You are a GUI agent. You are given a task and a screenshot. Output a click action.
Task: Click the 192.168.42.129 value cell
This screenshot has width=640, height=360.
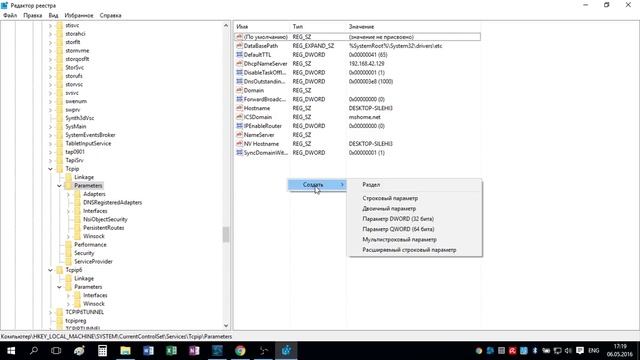point(366,64)
